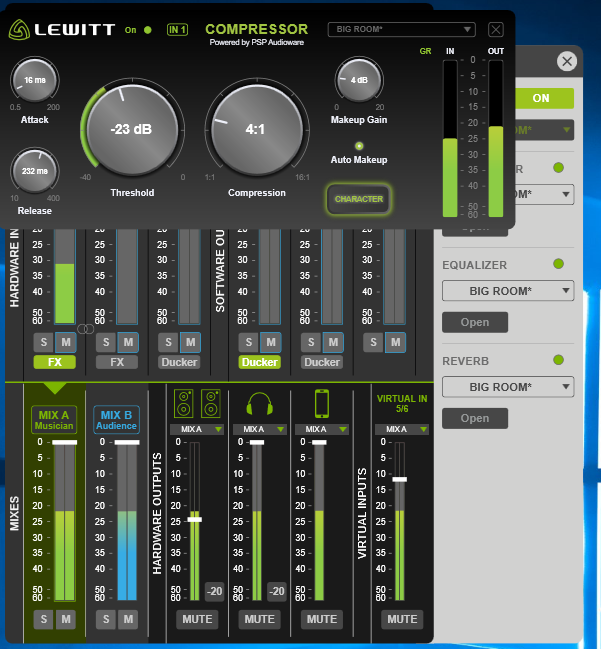Click the stereo link icon between channels

point(86,329)
